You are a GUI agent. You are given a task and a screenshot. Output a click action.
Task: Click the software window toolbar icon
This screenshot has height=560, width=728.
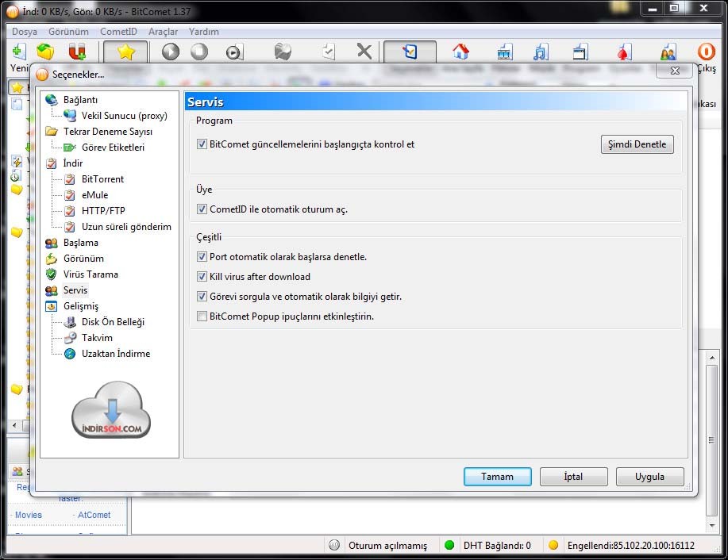click(x=580, y=52)
